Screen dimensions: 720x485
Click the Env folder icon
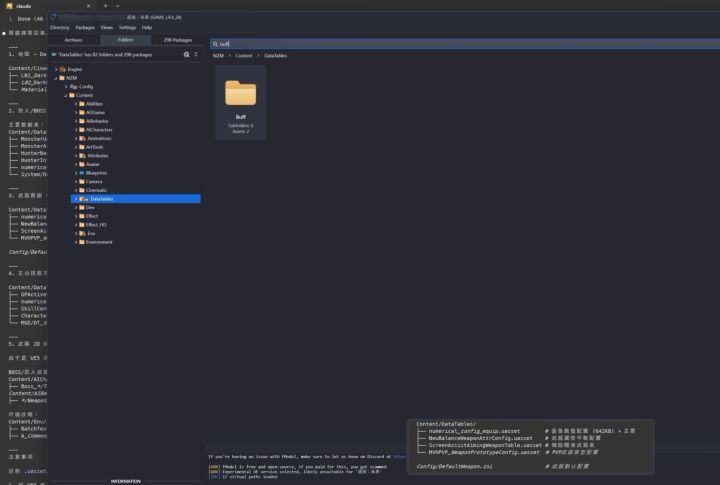tap(82, 234)
